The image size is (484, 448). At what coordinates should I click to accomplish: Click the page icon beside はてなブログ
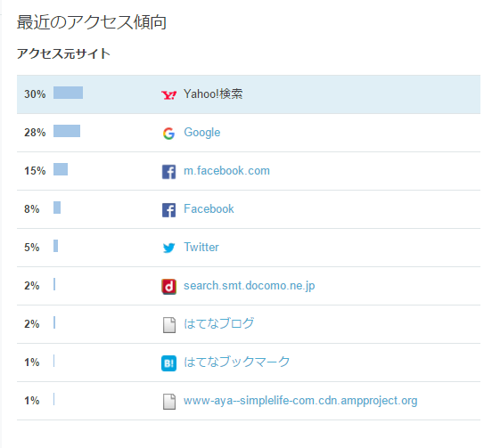coord(169,325)
